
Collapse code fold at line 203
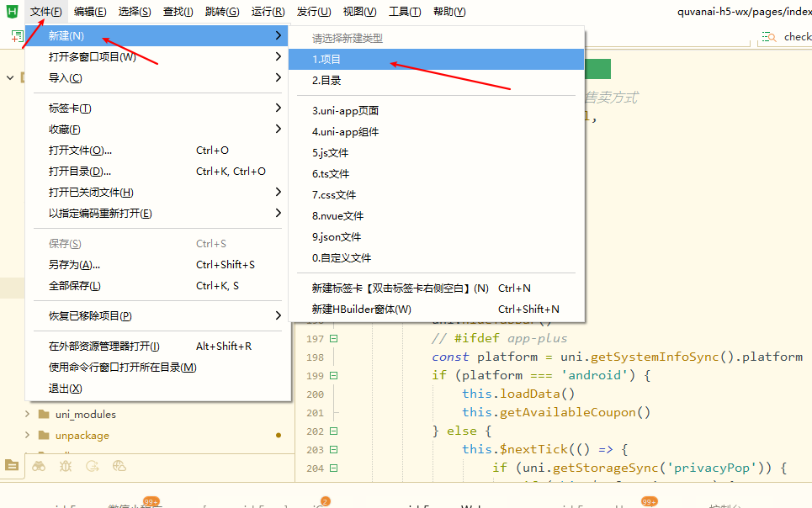(333, 449)
